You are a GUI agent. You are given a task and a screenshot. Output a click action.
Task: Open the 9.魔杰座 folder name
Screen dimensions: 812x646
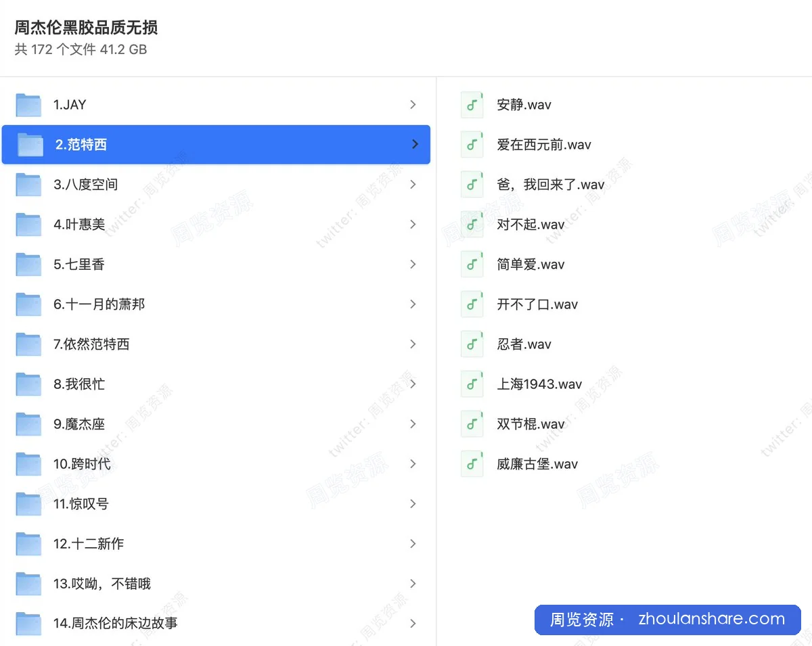79,424
